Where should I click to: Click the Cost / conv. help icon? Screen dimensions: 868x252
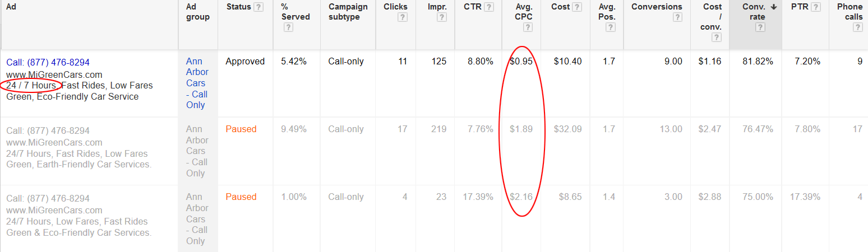(716, 38)
